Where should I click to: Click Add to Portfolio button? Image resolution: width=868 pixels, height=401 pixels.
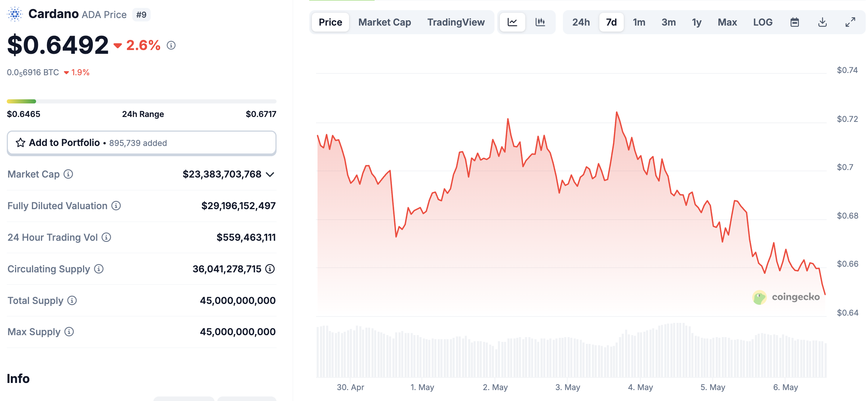(142, 143)
